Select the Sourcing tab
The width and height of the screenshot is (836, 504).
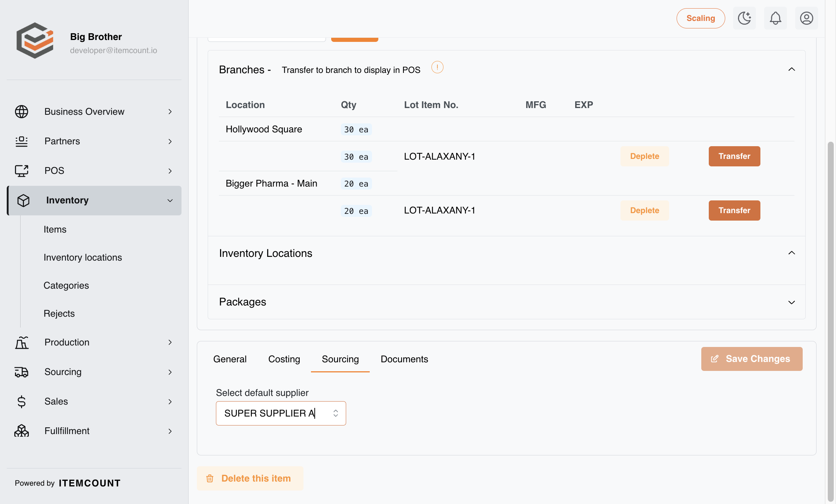(340, 359)
